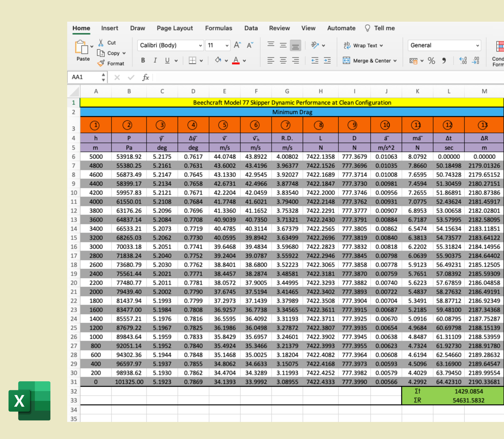Open the General number format dropdown
Image resolution: width=504 pixels, height=439 pixels.
pyautogui.click(x=477, y=45)
